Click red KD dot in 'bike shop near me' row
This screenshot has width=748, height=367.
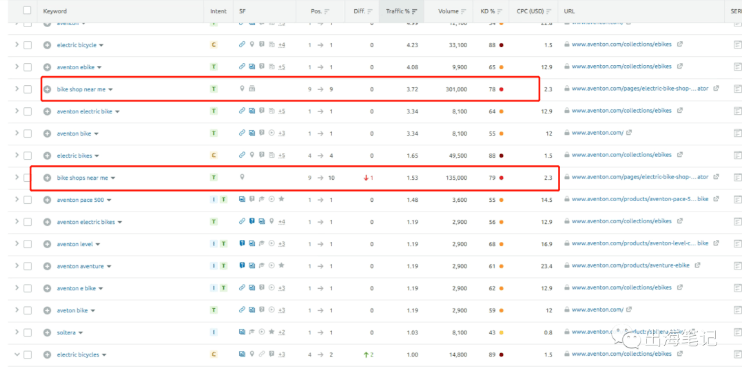[x=501, y=89]
